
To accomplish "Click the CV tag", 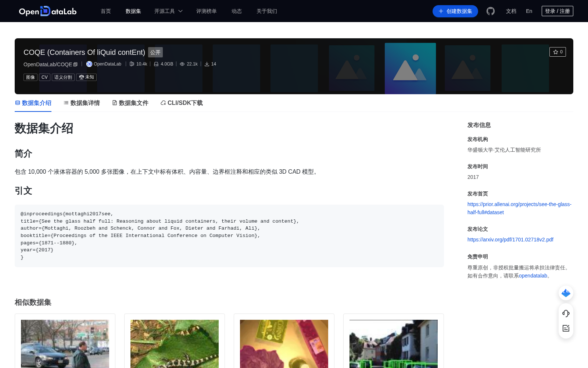I will 44,77.
